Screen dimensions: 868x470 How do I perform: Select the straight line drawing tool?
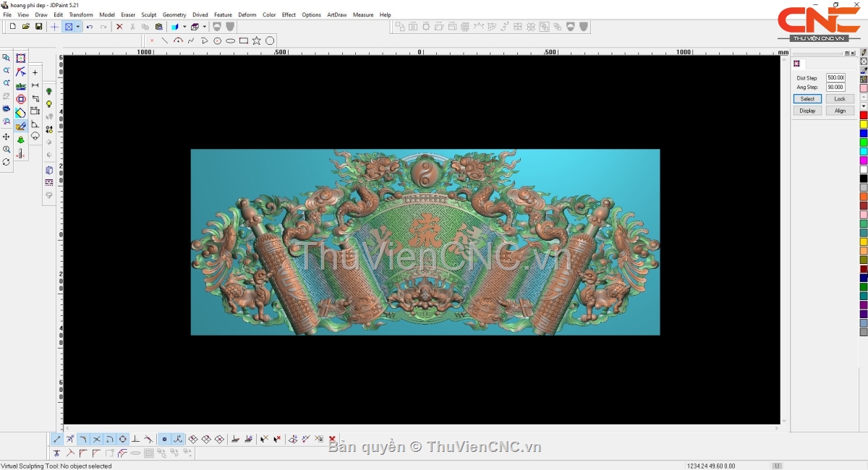click(x=165, y=40)
